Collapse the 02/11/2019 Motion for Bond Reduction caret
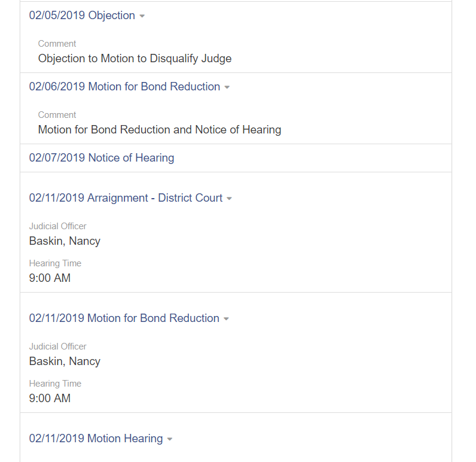 pos(226,319)
